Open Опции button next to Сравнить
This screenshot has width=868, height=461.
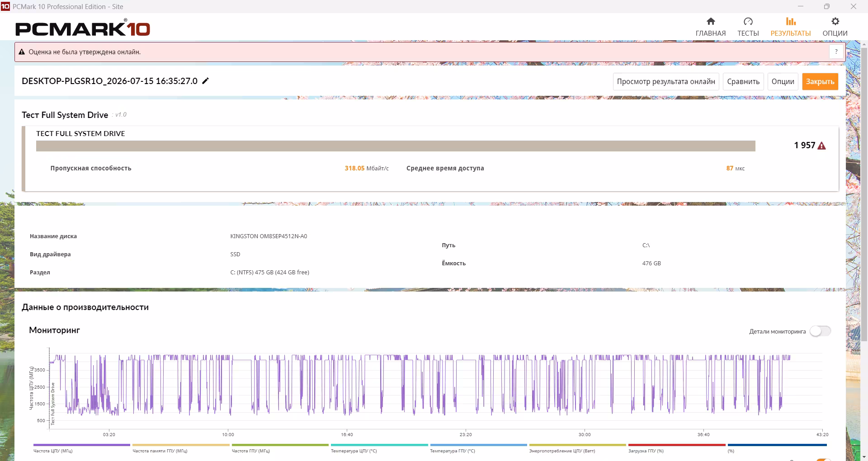point(783,81)
